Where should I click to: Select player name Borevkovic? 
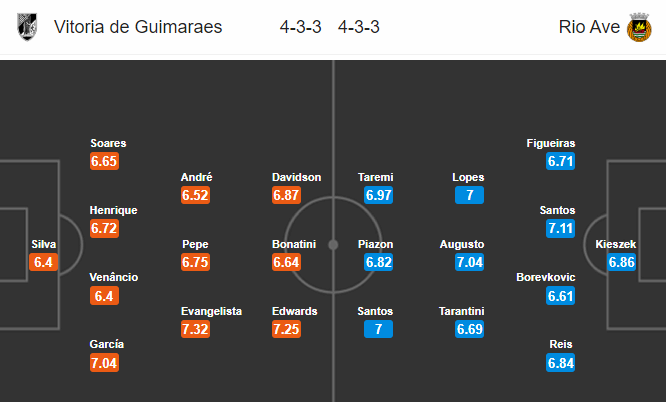click(546, 277)
